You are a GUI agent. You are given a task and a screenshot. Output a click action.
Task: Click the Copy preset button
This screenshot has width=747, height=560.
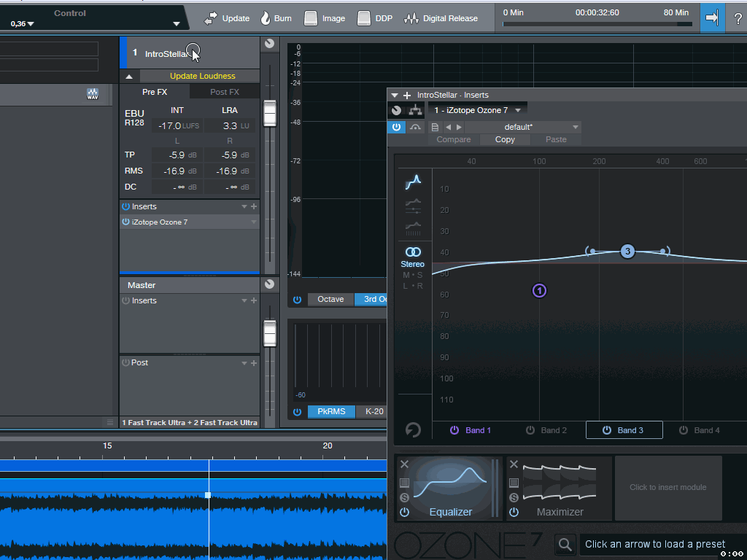click(x=505, y=139)
